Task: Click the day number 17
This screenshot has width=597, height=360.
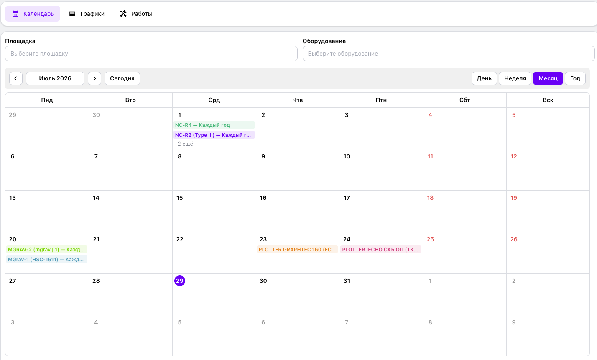Action: [x=347, y=198]
